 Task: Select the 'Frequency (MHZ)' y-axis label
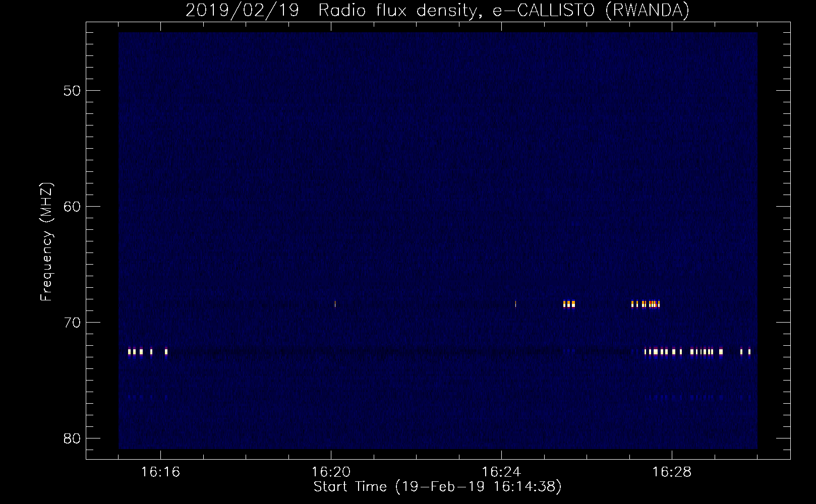pyautogui.click(x=46, y=242)
